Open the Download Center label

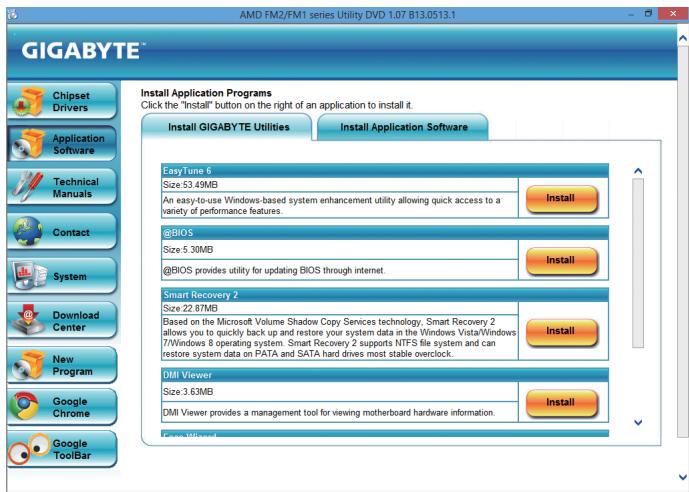[x=76, y=321]
